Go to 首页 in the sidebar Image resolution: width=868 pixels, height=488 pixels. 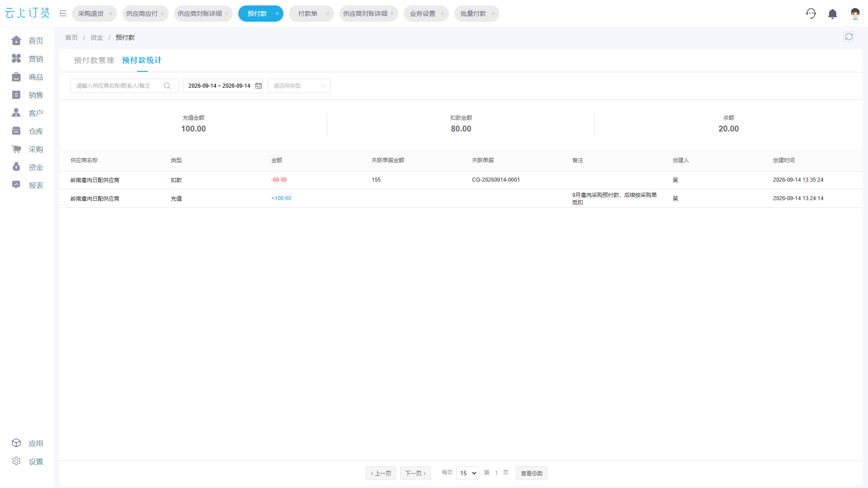tap(27, 41)
